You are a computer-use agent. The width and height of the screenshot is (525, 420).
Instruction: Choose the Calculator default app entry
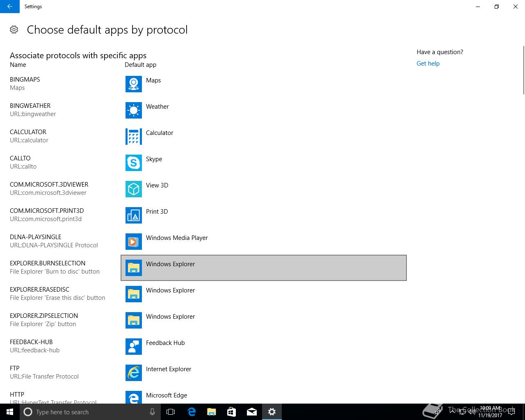[264, 137]
